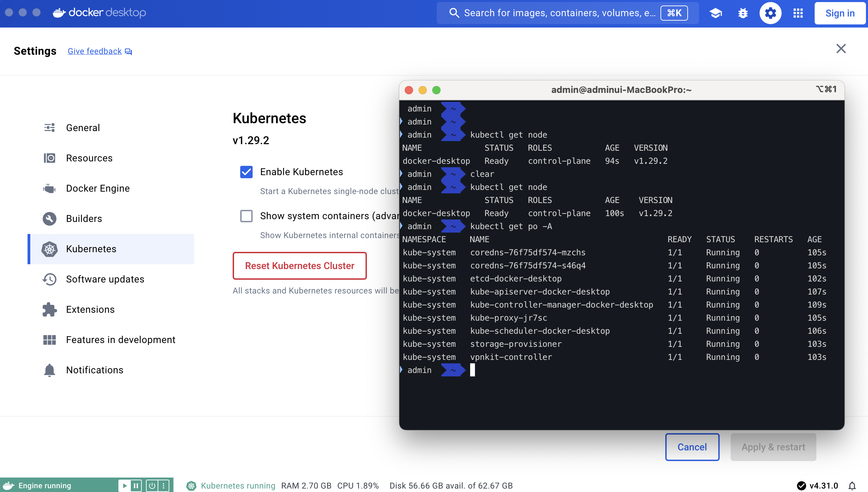Screen dimensions: 868x492
Task: Open notifications bell in the status bar
Action: click(852, 486)
